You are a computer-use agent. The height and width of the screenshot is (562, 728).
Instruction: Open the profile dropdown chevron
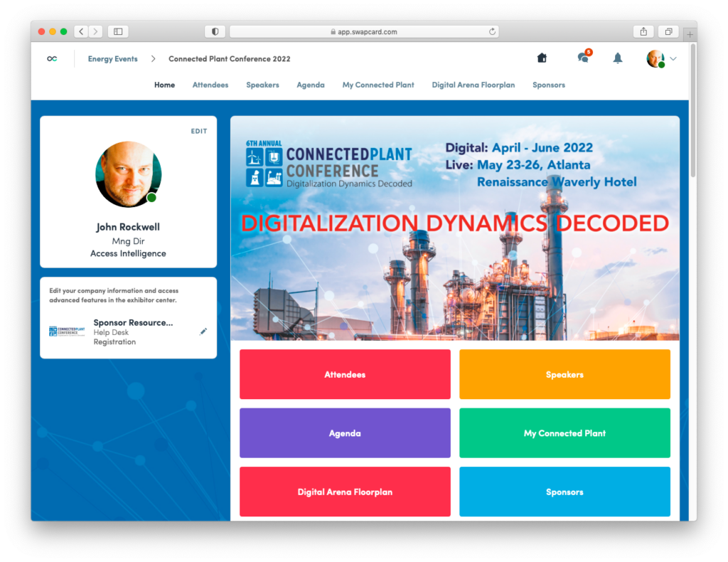[673, 58]
